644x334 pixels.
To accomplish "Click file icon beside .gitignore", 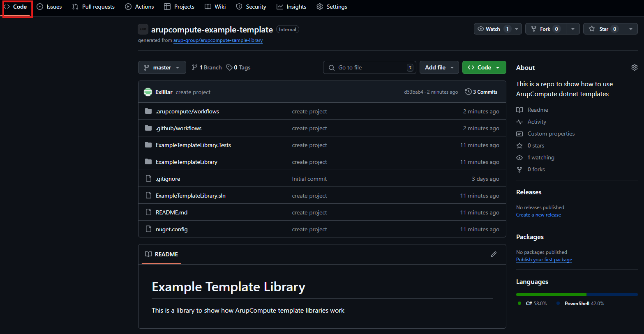I will click(x=148, y=179).
